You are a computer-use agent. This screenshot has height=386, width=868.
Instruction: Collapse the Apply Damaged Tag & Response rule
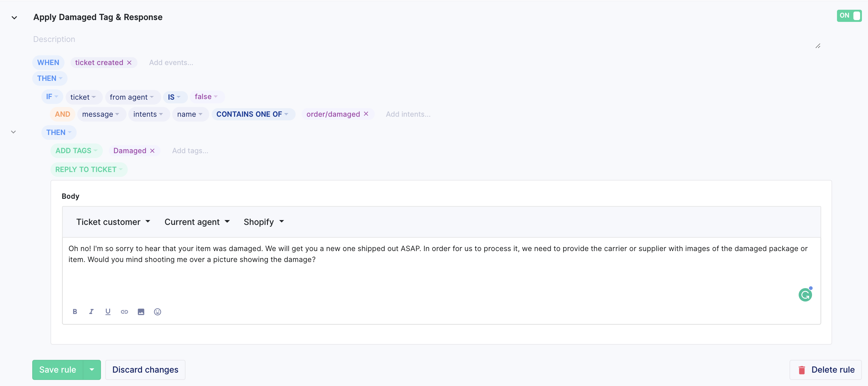click(x=14, y=18)
